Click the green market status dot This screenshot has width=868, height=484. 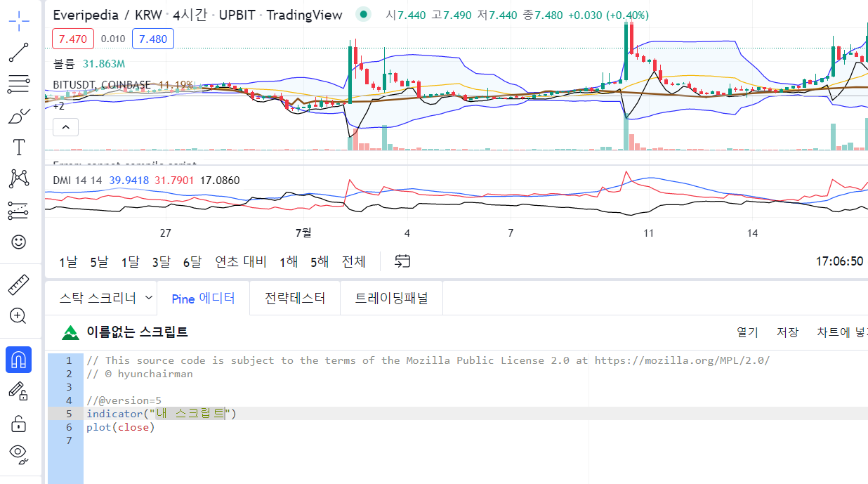[362, 14]
